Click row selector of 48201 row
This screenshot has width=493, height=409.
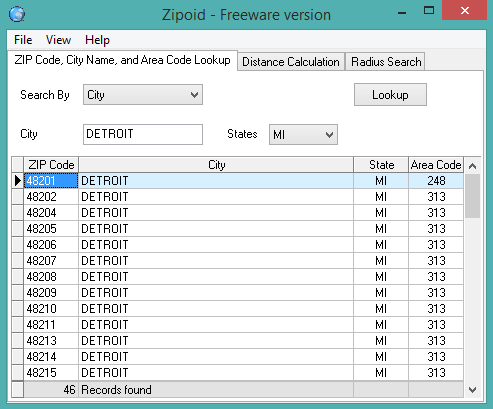(x=18, y=181)
